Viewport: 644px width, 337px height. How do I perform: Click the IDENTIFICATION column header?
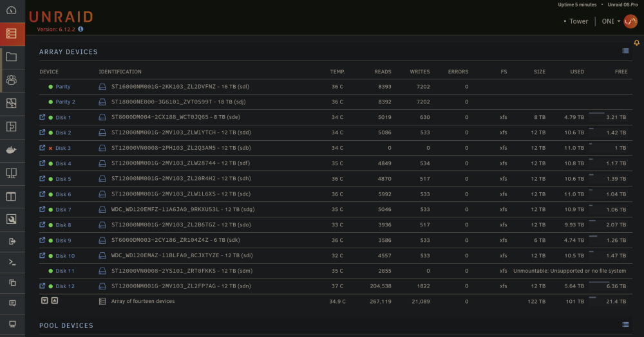point(120,72)
